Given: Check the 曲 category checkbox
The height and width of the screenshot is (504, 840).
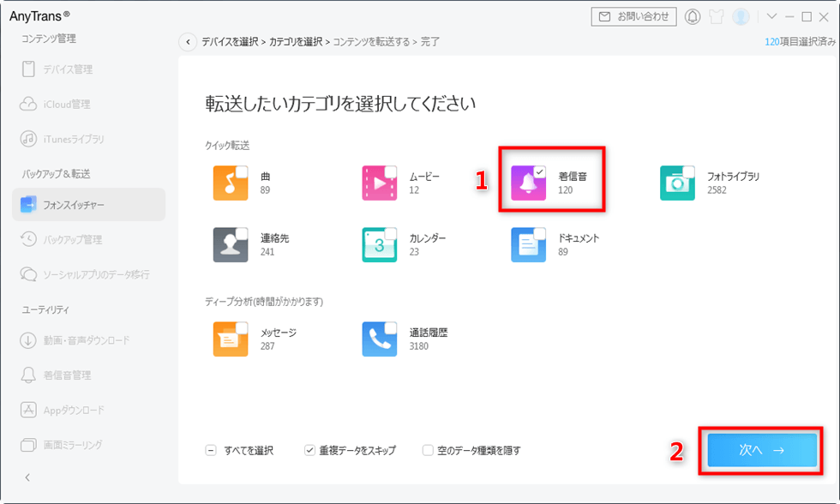Looking at the screenshot, I should coord(242,172).
